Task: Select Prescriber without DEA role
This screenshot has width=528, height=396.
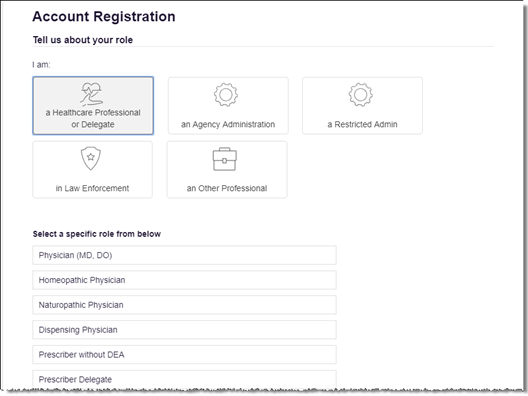Action: [x=185, y=355]
